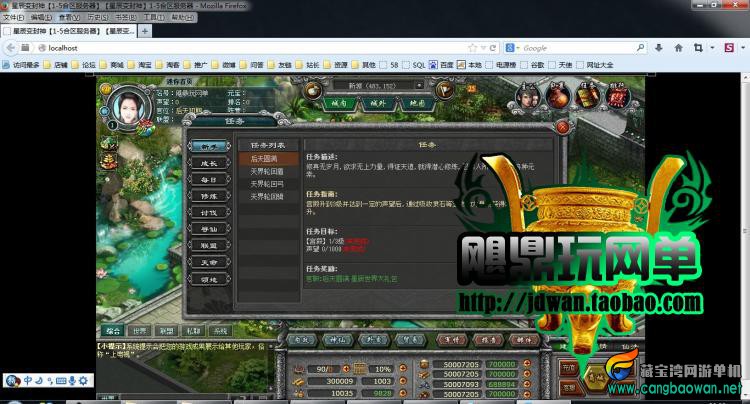The image size is (750, 404).
Task: Open the 历史 menu
Action: click(x=98, y=17)
